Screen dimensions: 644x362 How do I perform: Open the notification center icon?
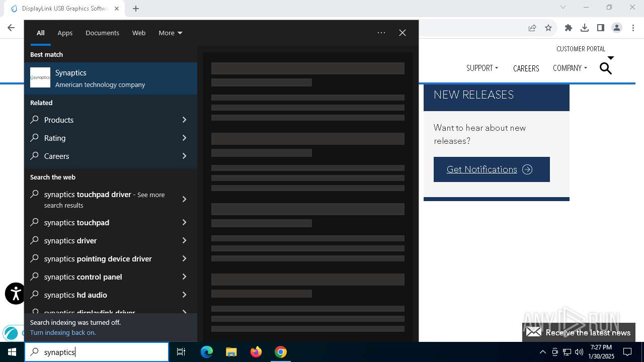627,352
